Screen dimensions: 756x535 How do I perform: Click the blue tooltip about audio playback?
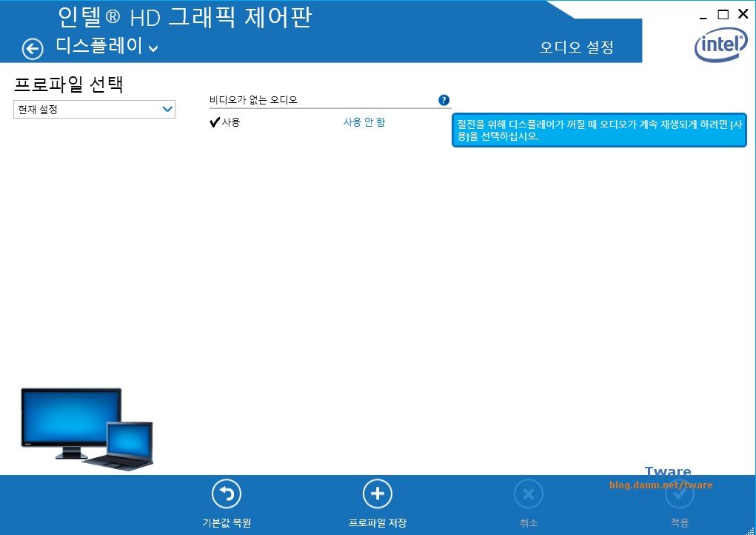point(599,130)
